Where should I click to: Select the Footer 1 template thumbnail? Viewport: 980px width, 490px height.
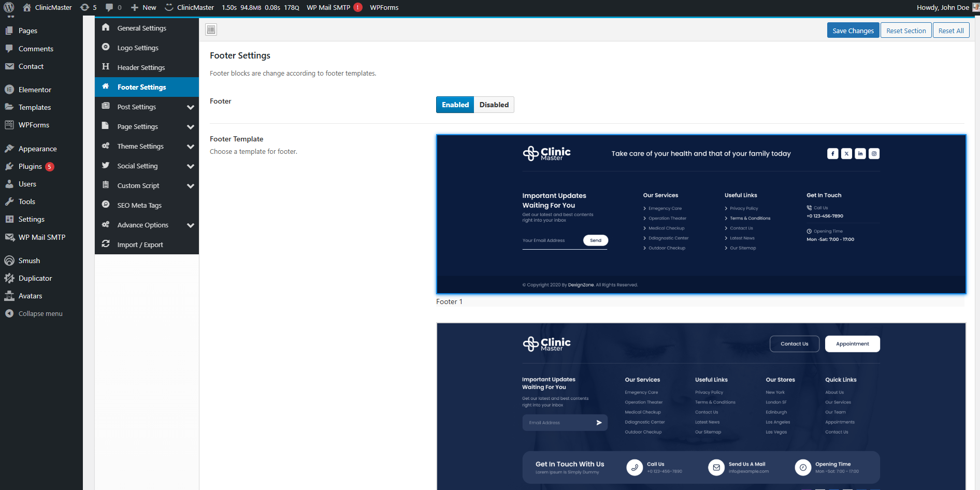(x=701, y=214)
